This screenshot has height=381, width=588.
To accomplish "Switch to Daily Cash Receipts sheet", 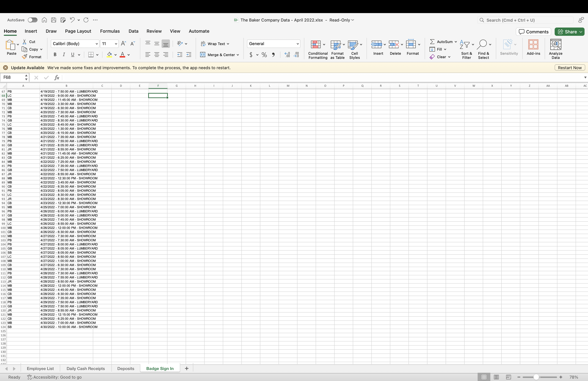I will pyautogui.click(x=85, y=368).
